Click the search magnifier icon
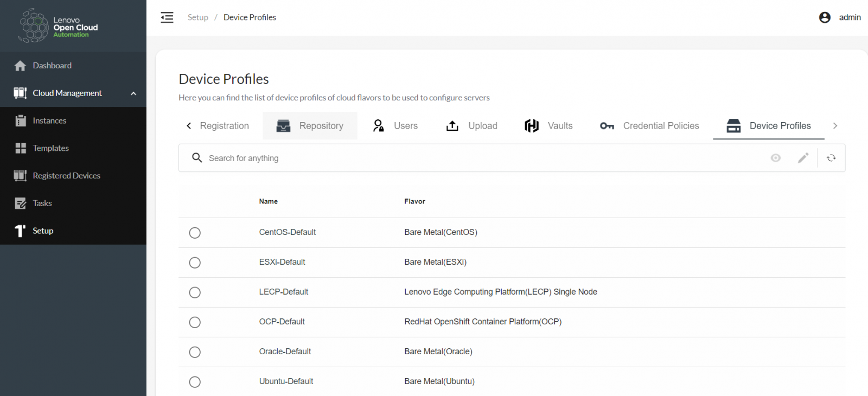868x396 pixels. [197, 157]
